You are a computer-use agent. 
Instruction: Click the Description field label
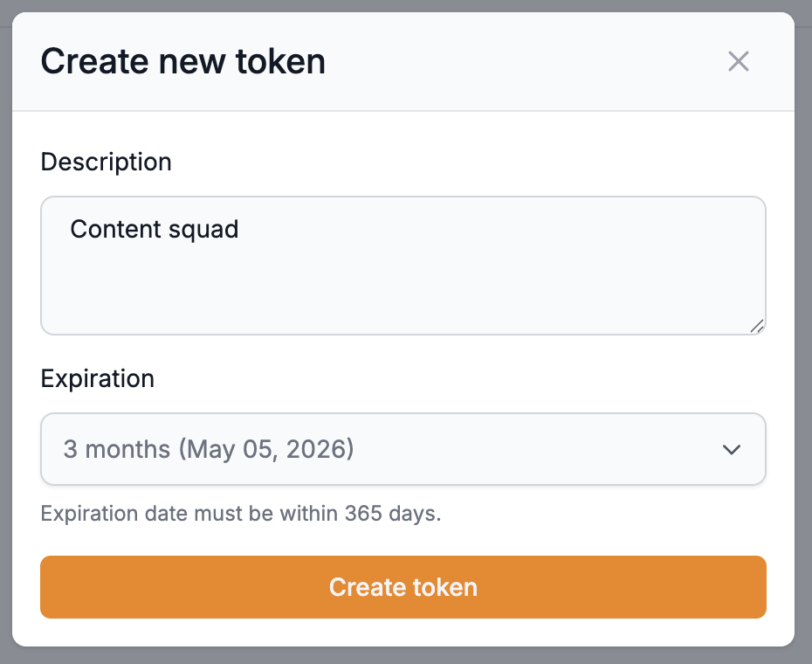coord(106,162)
